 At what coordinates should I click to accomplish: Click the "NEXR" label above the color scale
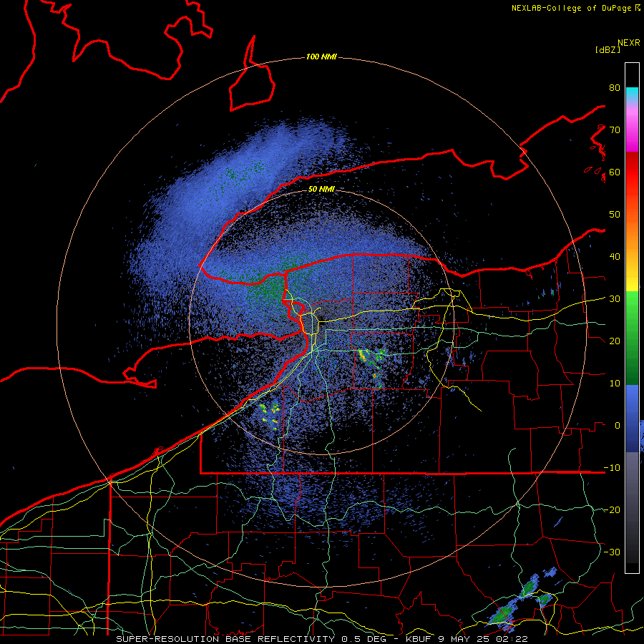(629, 43)
